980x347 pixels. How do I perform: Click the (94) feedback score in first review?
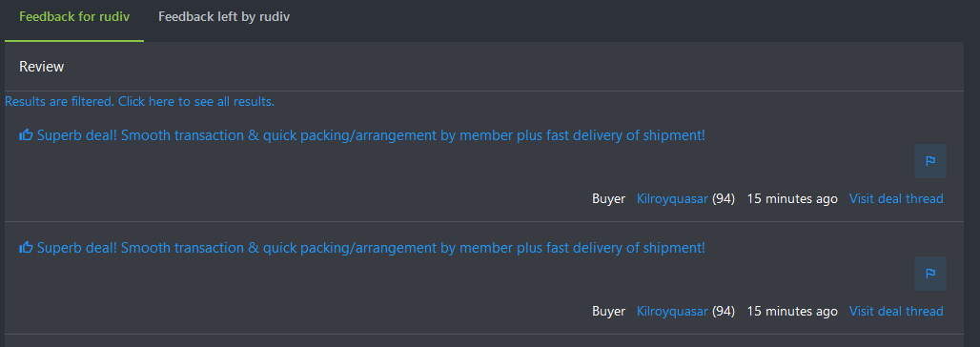click(724, 199)
